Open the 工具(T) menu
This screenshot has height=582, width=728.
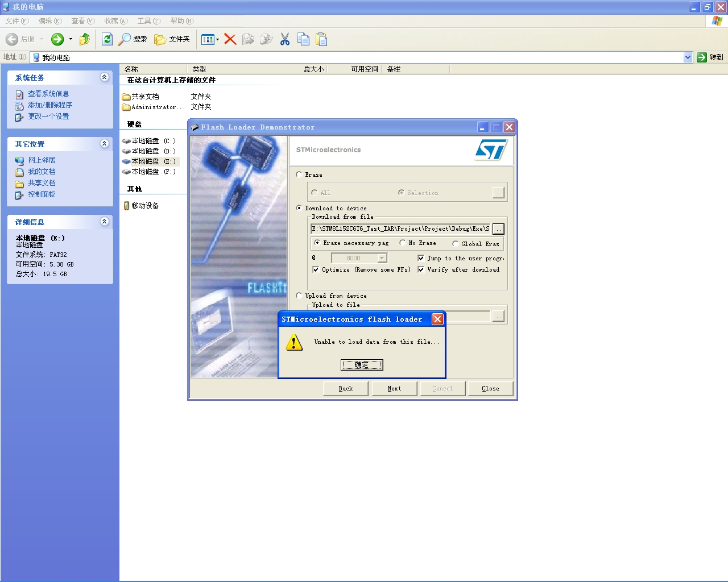click(149, 21)
